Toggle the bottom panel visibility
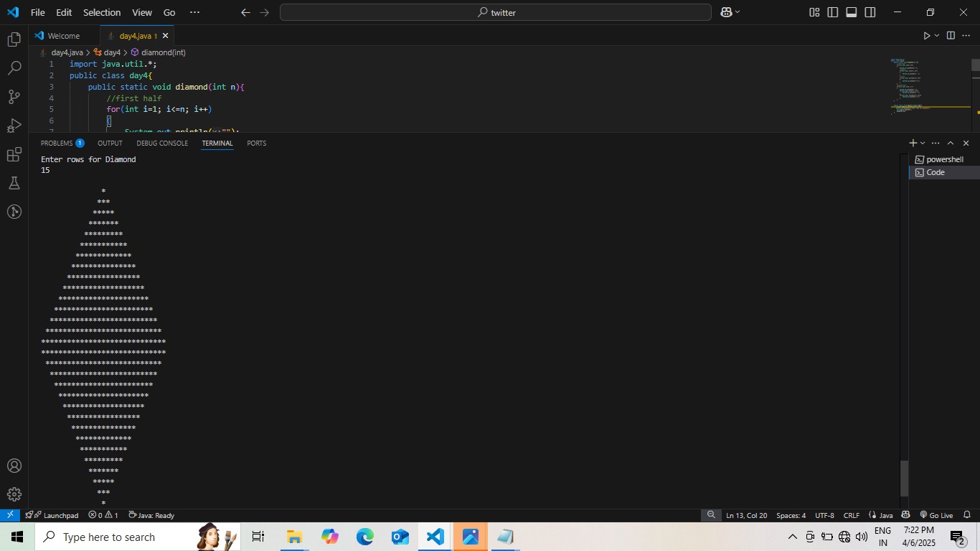The width and height of the screenshot is (980, 551). pos(851,12)
